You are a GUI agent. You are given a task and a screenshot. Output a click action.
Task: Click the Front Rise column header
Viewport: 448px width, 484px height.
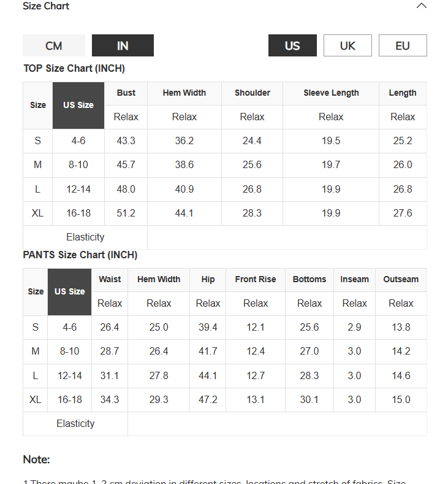(x=256, y=279)
